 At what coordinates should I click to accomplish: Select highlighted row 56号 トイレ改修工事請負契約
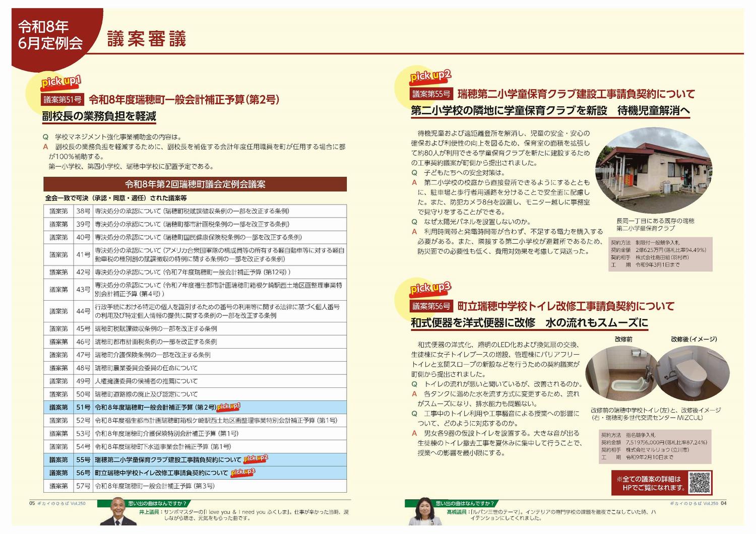[x=195, y=473]
